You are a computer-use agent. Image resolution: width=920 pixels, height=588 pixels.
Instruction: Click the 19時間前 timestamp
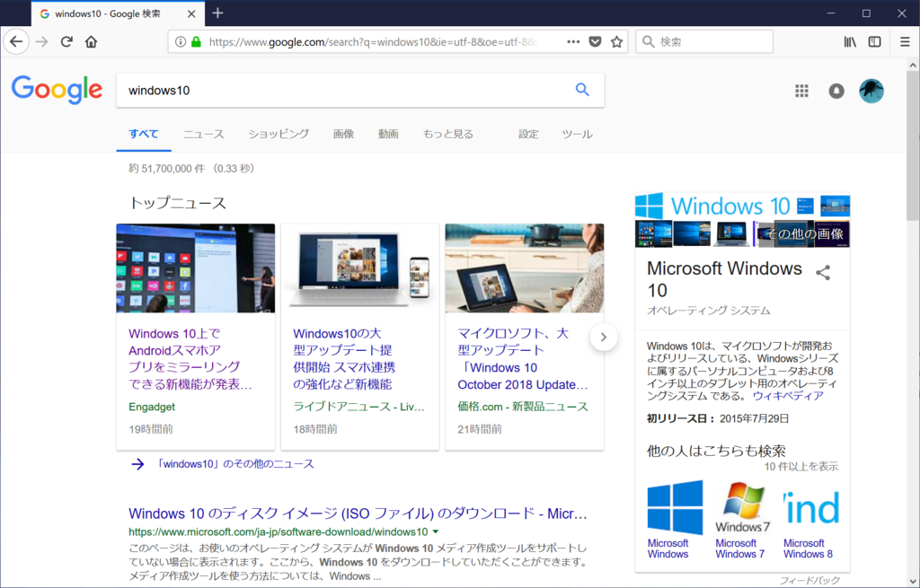pos(151,429)
